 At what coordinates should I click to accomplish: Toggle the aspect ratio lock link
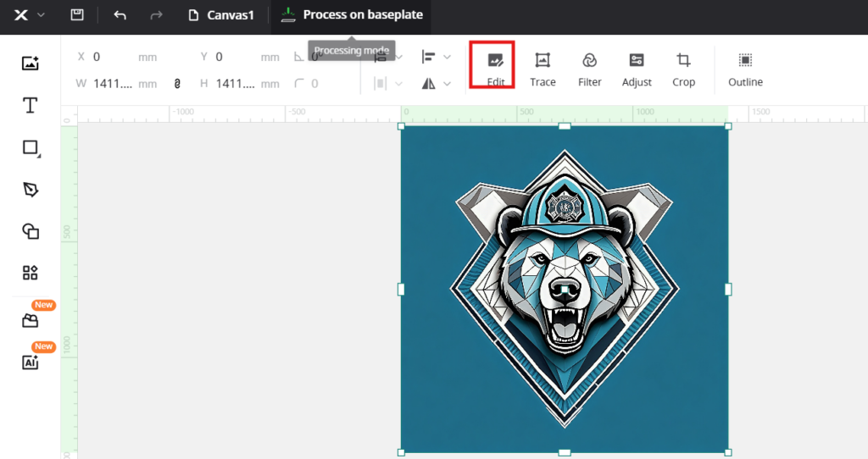[177, 84]
